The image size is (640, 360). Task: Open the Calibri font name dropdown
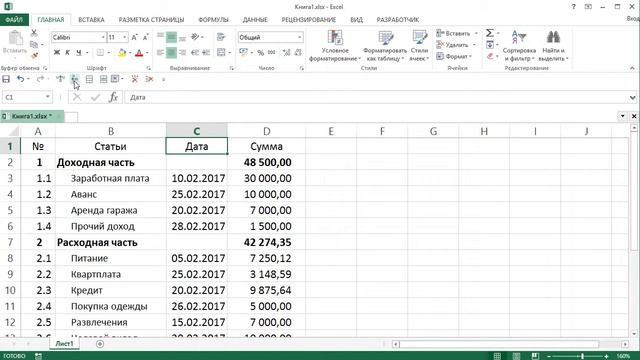tap(103, 37)
